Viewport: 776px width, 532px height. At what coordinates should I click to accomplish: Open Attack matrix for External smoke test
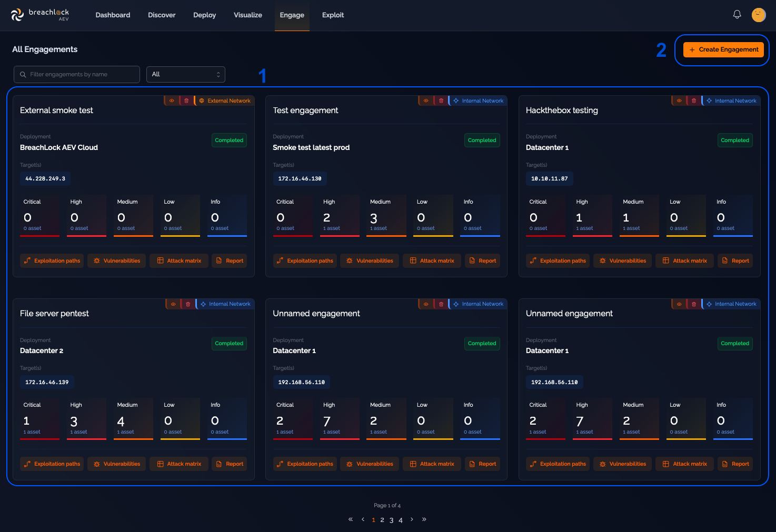(179, 260)
